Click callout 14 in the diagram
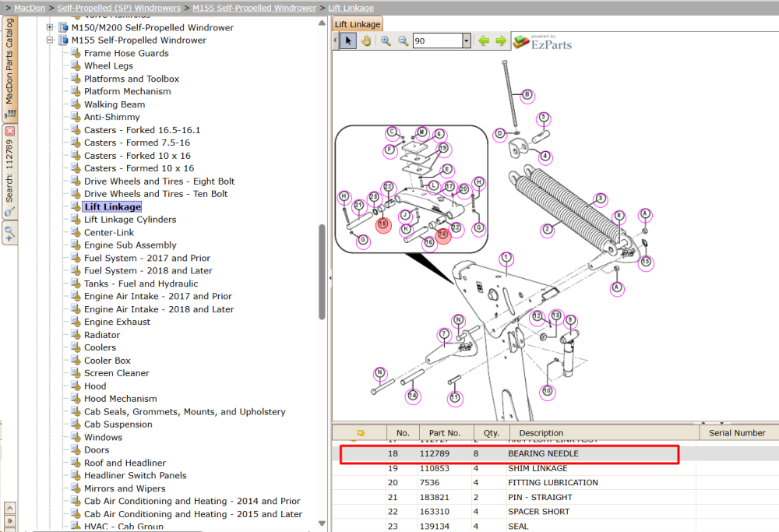779x532 pixels. (412, 396)
